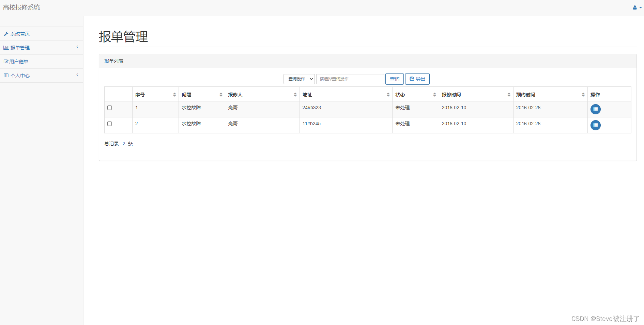Click the bar chart icon beside 报单管理
Viewport: 644px width, 325px height.
pyautogui.click(x=6, y=48)
